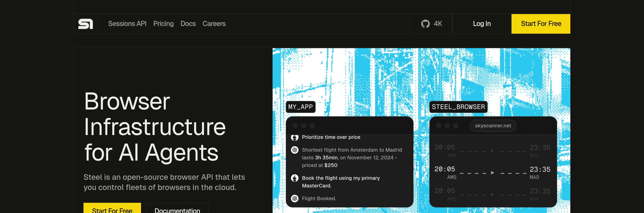Click the skyscanner.net address bar
This screenshot has height=213, width=644.
pyautogui.click(x=493, y=125)
